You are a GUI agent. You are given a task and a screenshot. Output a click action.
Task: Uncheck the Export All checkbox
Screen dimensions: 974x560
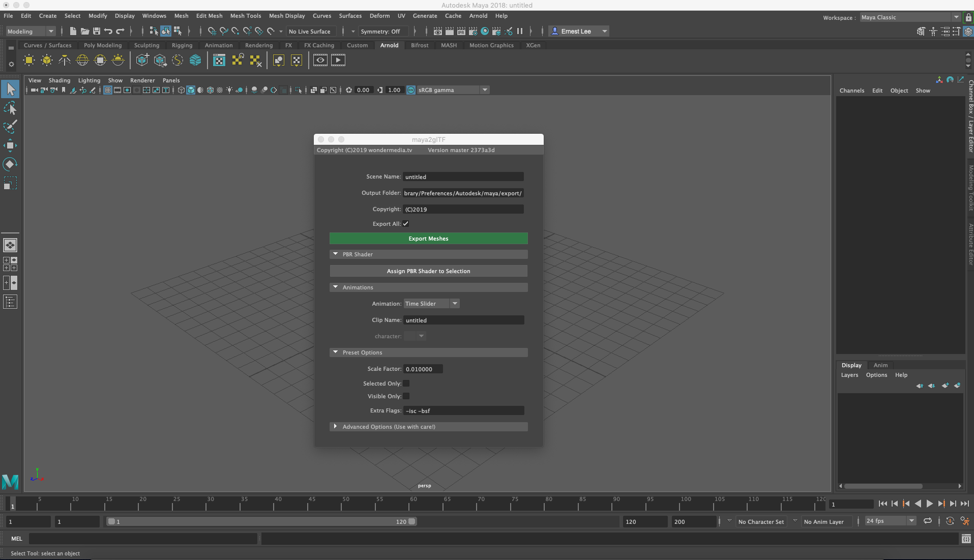405,223
